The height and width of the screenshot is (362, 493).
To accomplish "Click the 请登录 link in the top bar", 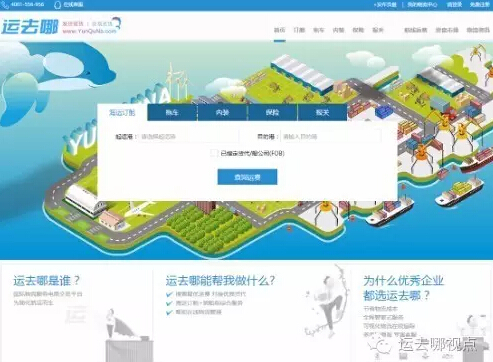I will pos(454,5).
